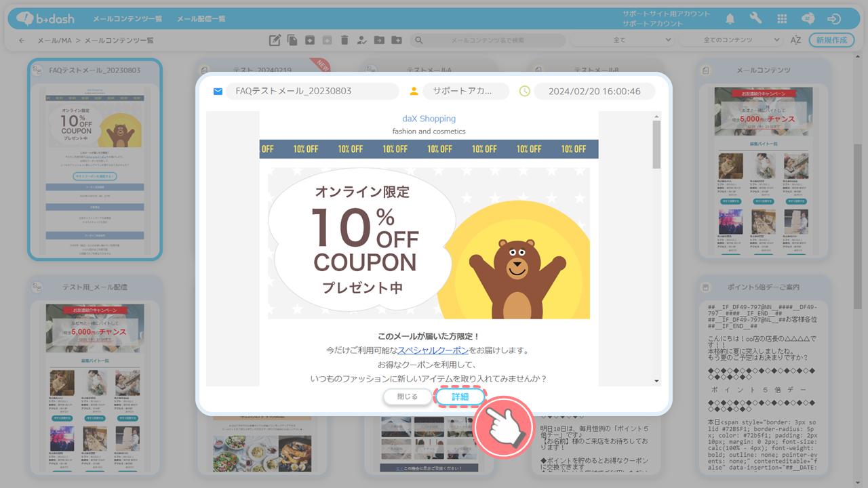Click the type icon on the ポイント5倍デーご案内 card
Image resolution: width=868 pixels, height=488 pixels.
[706, 287]
